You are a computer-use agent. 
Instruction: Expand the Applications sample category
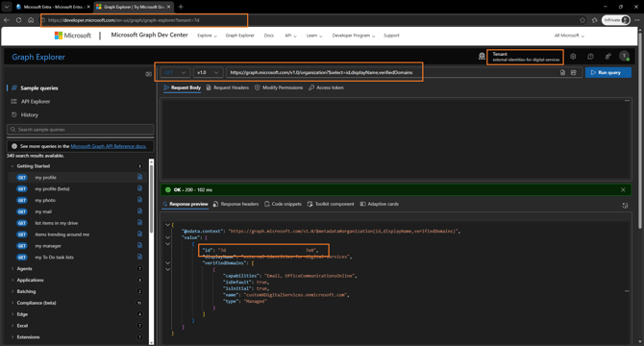click(12, 281)
